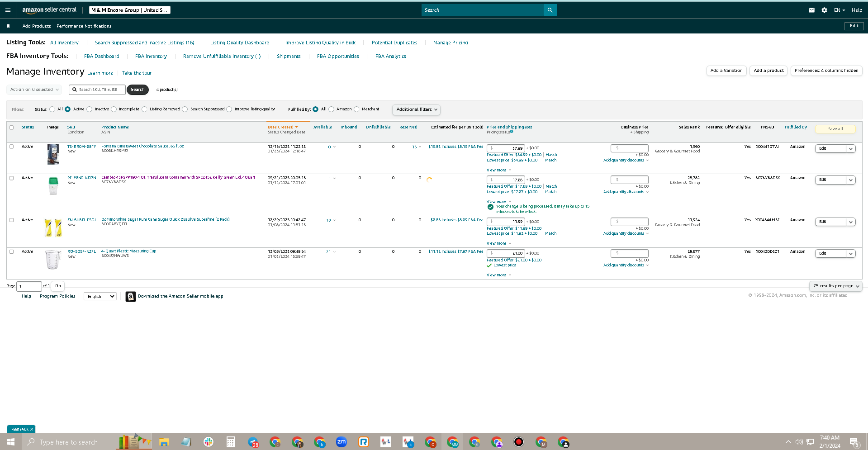Check the Domino Sugar row checkbox
Viewport: 868px width, 450px height.
pyautogui.click(x=12, y=220)
